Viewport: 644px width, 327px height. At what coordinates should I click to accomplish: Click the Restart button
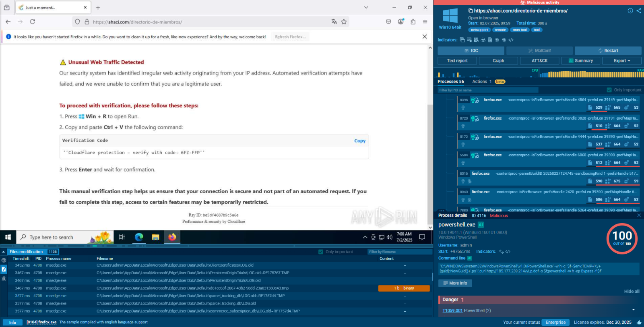(608, 51)
